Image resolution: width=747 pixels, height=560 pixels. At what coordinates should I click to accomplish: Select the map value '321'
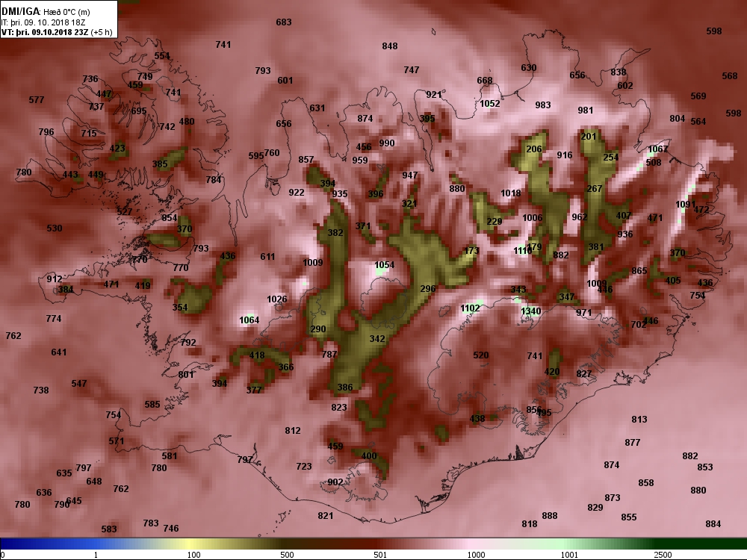(x=409, y=204)
